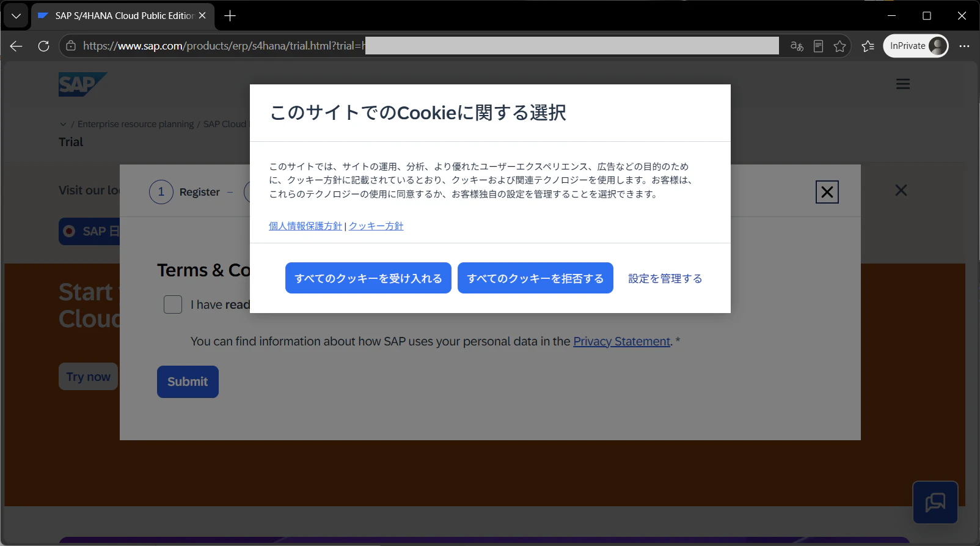Close the SAP S/4HANA browser tab
Viewport: 980px width, 546px height.
tap(202, 16)
